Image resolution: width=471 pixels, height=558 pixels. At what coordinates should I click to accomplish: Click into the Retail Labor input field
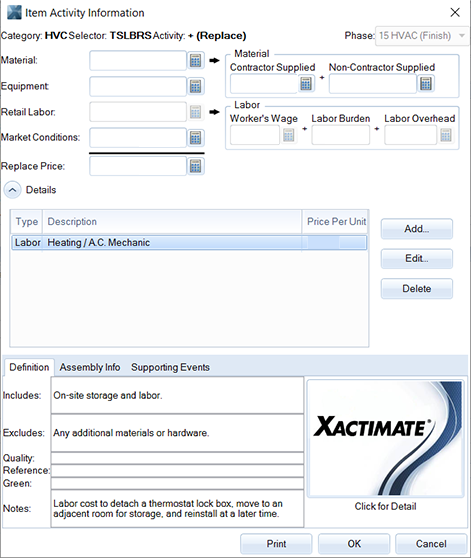(x=138, y=112)
